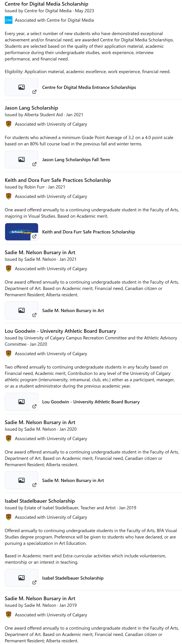Open Centre for Digital Media Entrance Scholarships link
The width and height of the screenshot is (182, 644).
(x=89, y=87)
